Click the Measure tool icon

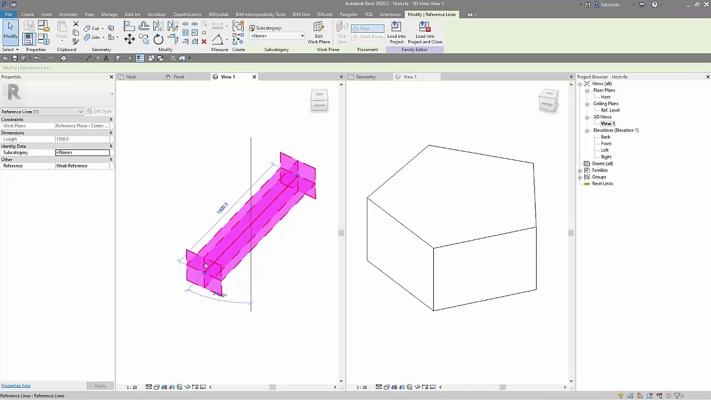(x=217, y=39)
